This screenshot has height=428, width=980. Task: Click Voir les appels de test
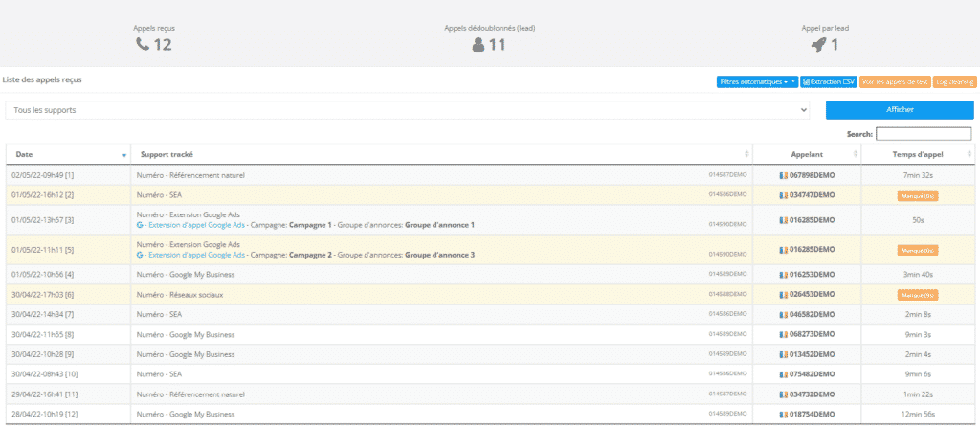pyautogui.click(x=895, y=82)
